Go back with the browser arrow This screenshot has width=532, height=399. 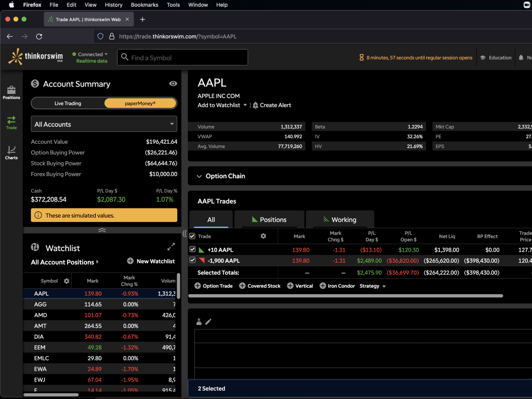[10, 36]
